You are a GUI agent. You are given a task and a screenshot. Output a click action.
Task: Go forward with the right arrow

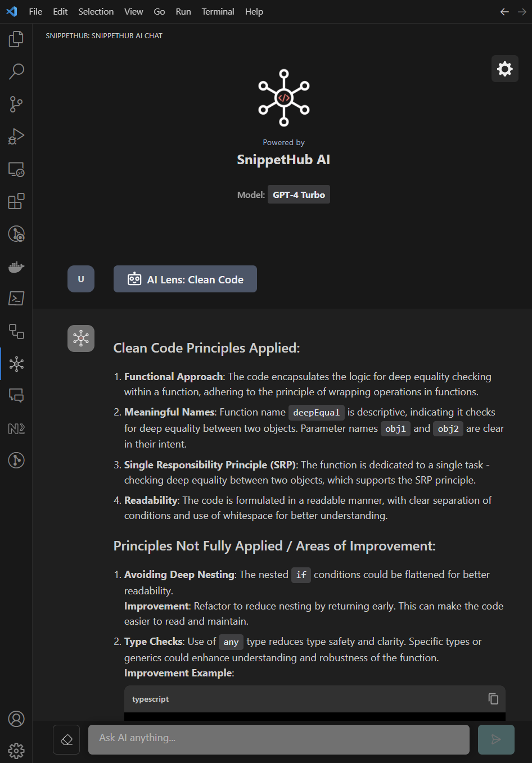point(522,12)
